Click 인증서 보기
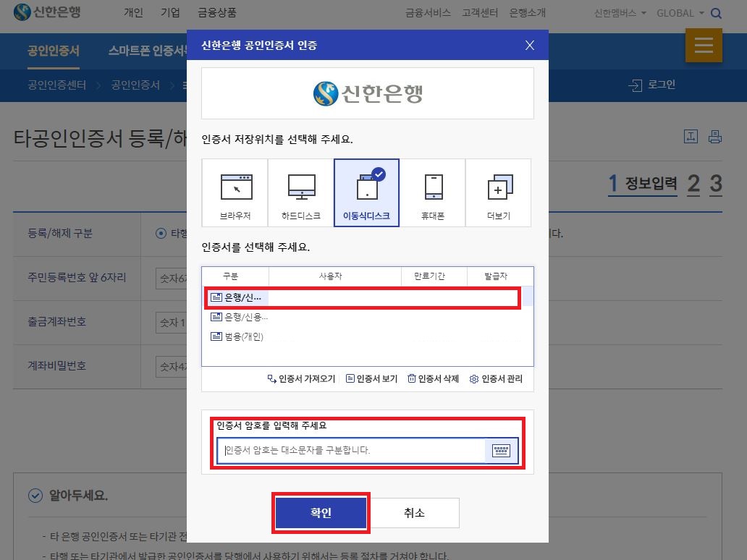 [x=371, y=379]
